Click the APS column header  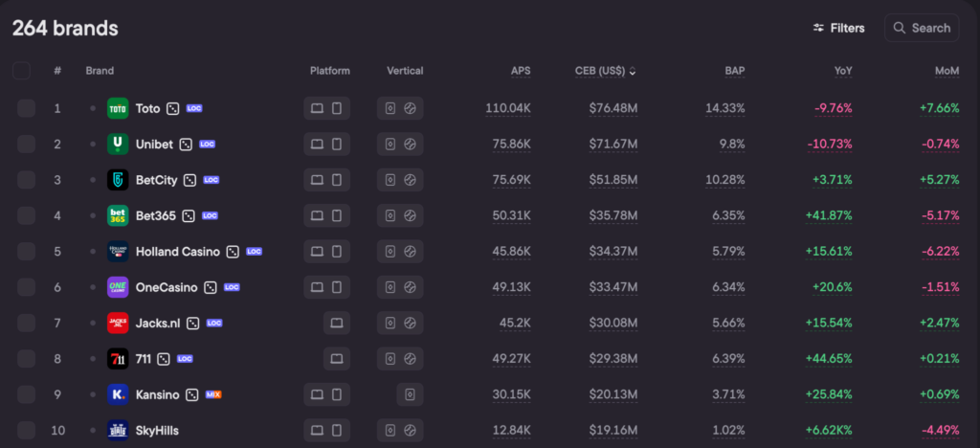click(521, 71)
